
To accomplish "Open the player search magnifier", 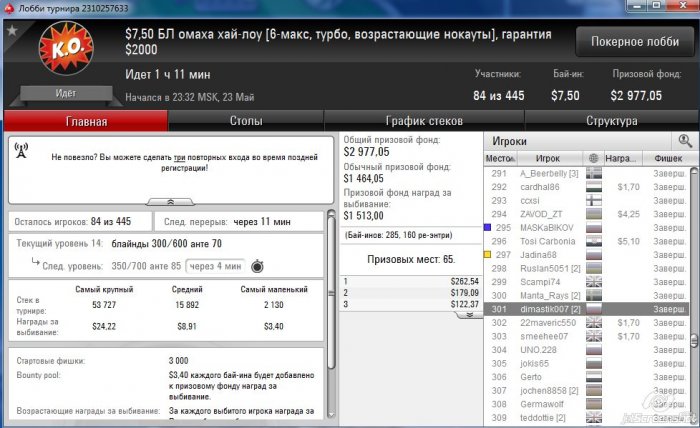I will point(685,141).
